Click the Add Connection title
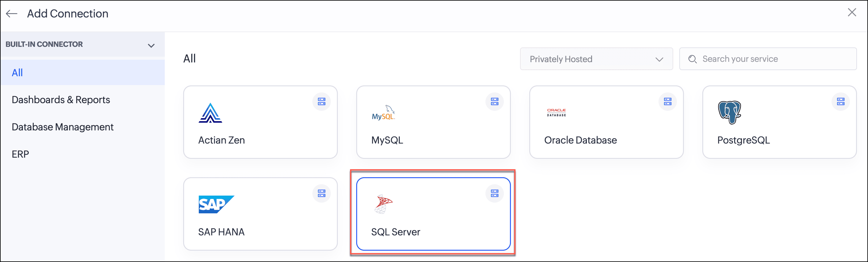The image size is (868, 262). [68, 13]
